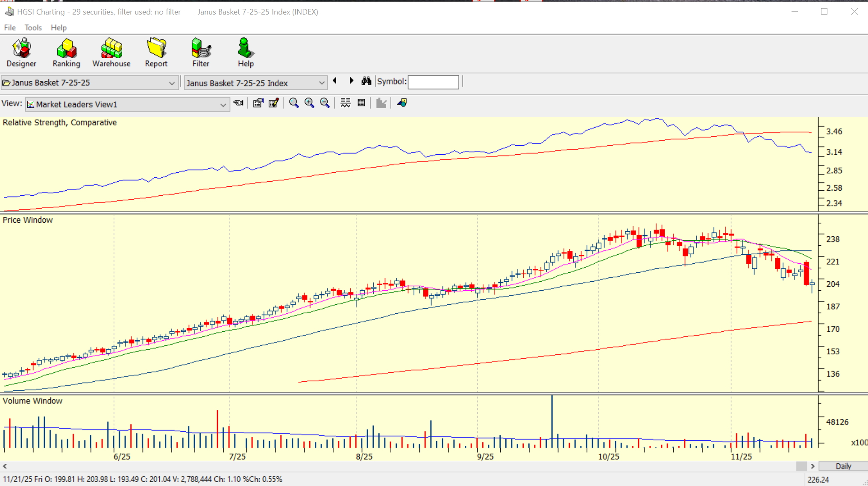Open the Market Leaders View1 dropdown
Screen dimensions: 868x486
(223, 105)
